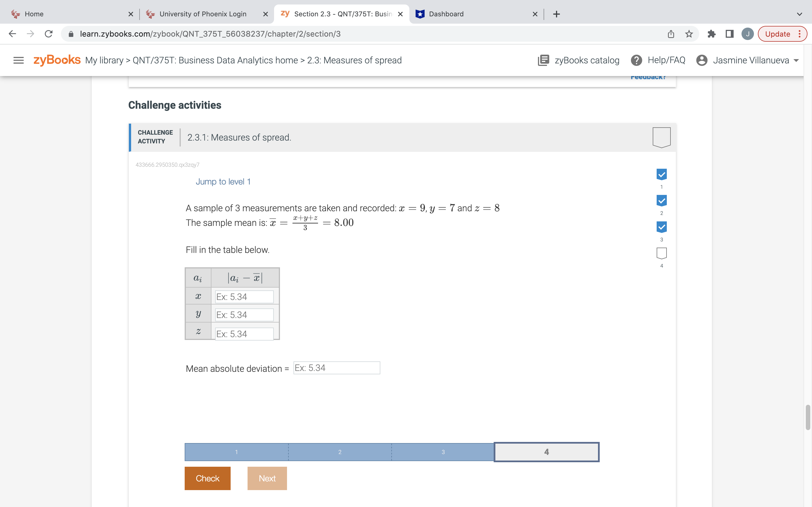Select unchecked level 4 indicator
Image resolution: width=812 pixels, height=507 pixels.
tap(661, 253)
